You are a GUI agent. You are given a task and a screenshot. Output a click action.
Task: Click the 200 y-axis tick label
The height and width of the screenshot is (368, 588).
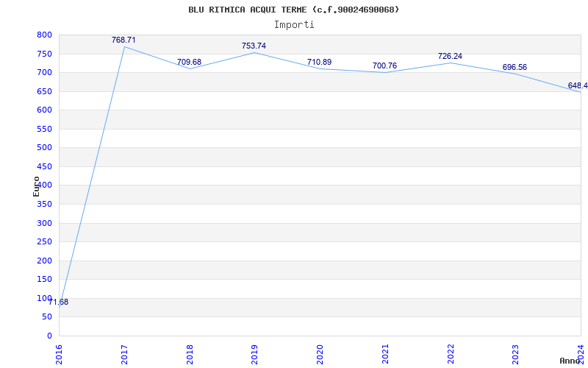click(44, 261)
